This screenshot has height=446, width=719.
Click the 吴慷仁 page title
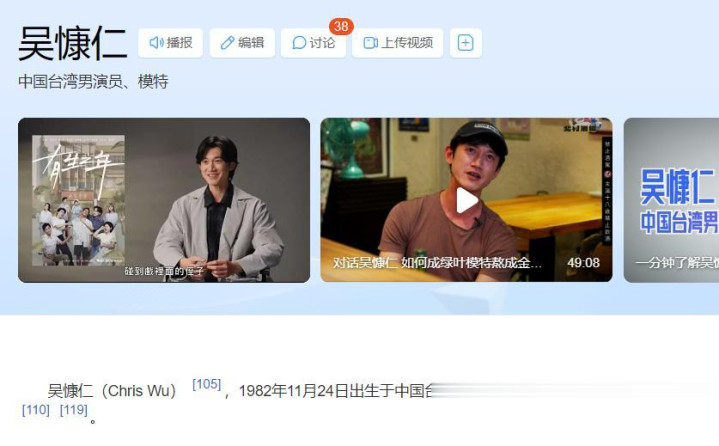click(x=72, y=44)
